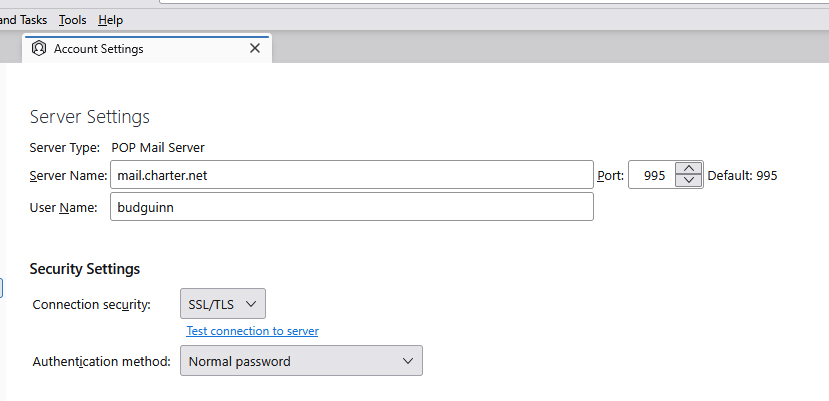Close the Account Settings tab
829x401 pixels.
click(255, 49)
